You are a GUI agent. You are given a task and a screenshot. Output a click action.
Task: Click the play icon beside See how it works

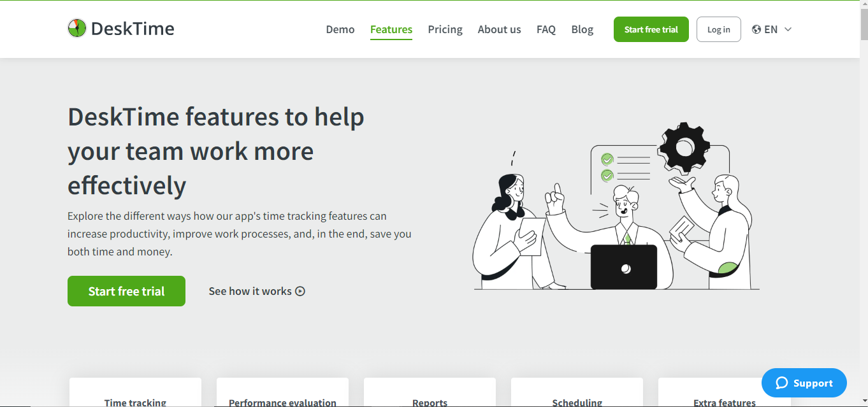(300, 291)
